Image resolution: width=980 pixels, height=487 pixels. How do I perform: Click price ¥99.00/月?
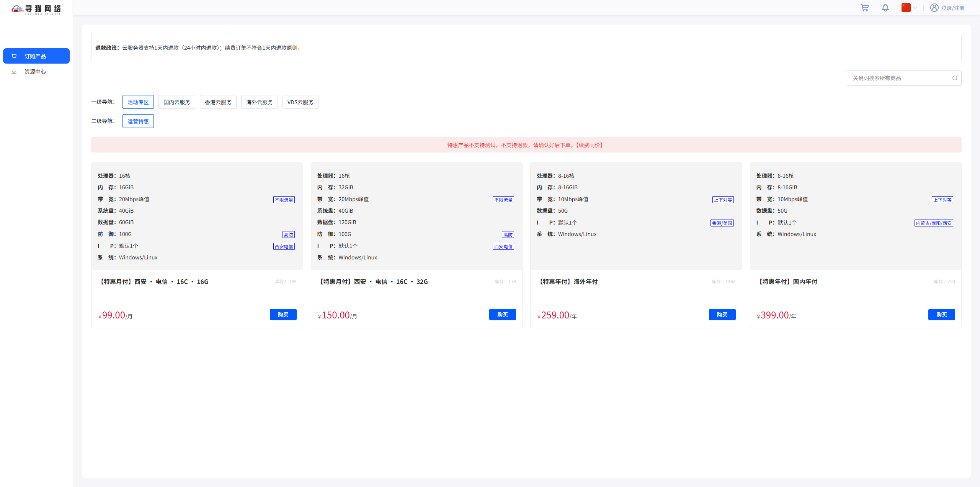115,315
